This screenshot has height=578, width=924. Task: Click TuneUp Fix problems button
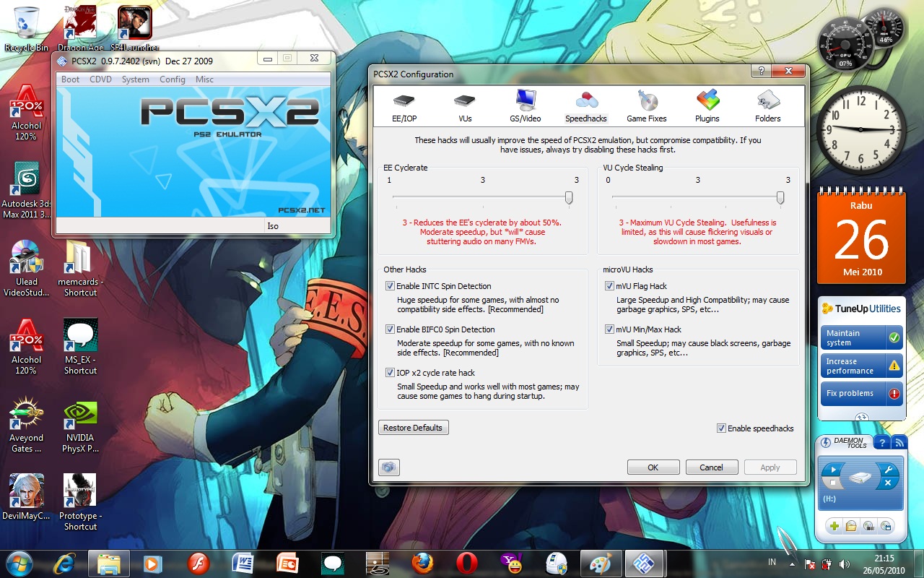[x=861, y=394]
